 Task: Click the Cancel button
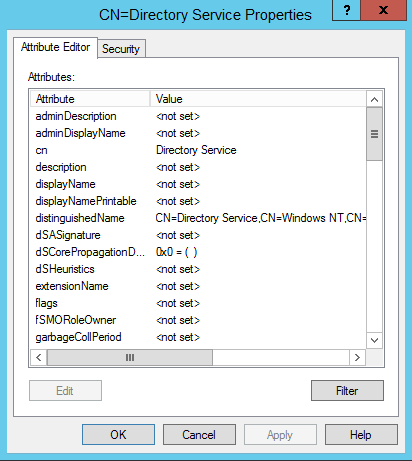tap(199, 434)
